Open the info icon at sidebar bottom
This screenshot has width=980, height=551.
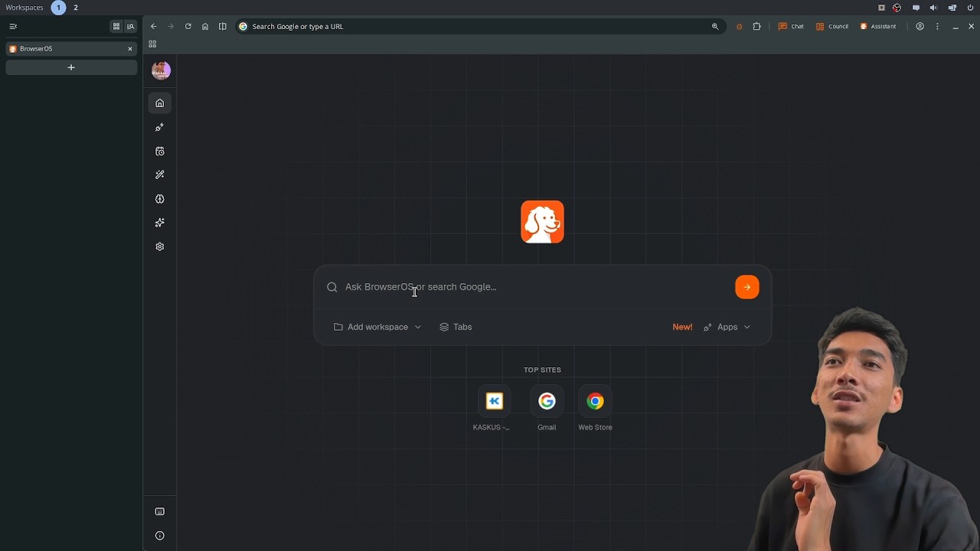159,536
